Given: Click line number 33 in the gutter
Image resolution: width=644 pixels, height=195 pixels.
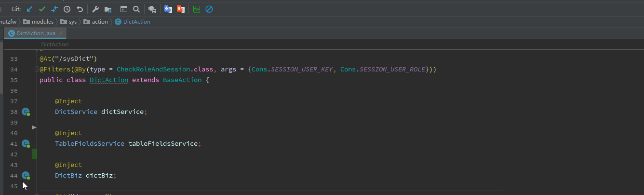Looking at the screenshot, I should click(x=13, y=59).
